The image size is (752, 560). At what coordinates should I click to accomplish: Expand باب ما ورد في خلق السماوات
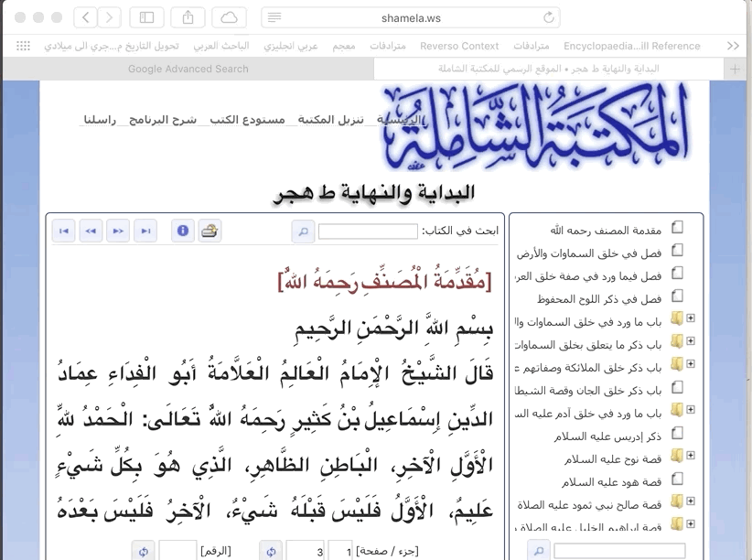pos(691,318)
